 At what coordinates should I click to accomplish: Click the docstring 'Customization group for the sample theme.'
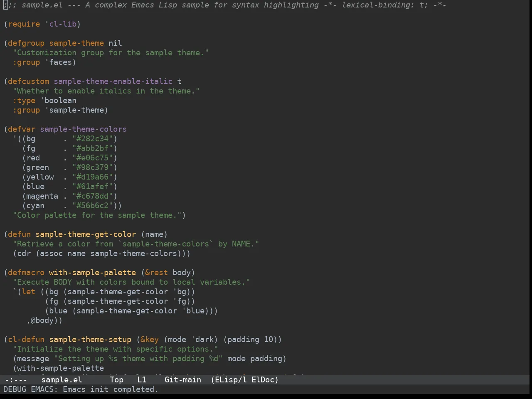(111, 53)
